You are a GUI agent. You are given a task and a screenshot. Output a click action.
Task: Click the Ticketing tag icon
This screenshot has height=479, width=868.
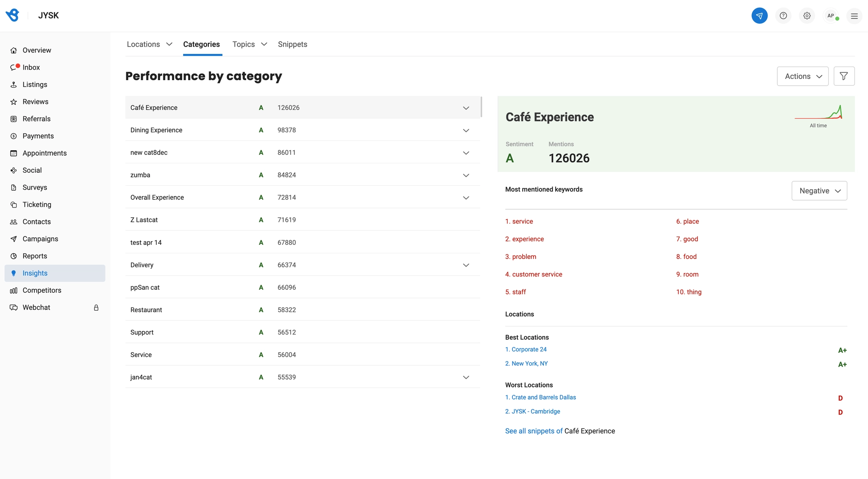(14, 205)
